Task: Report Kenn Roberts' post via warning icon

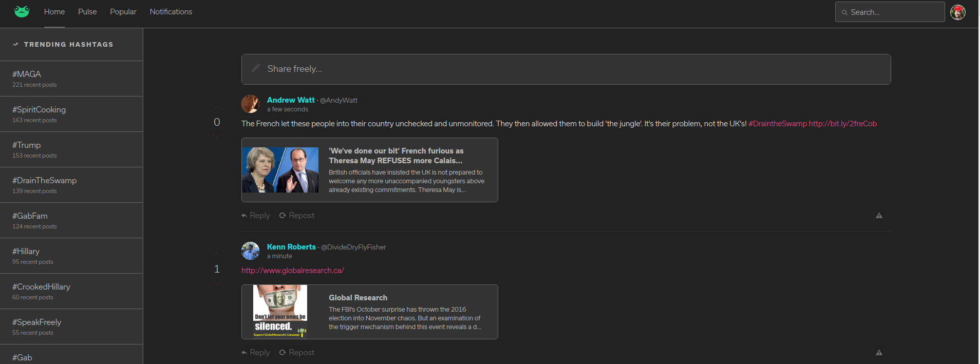Action: (879, 353)
